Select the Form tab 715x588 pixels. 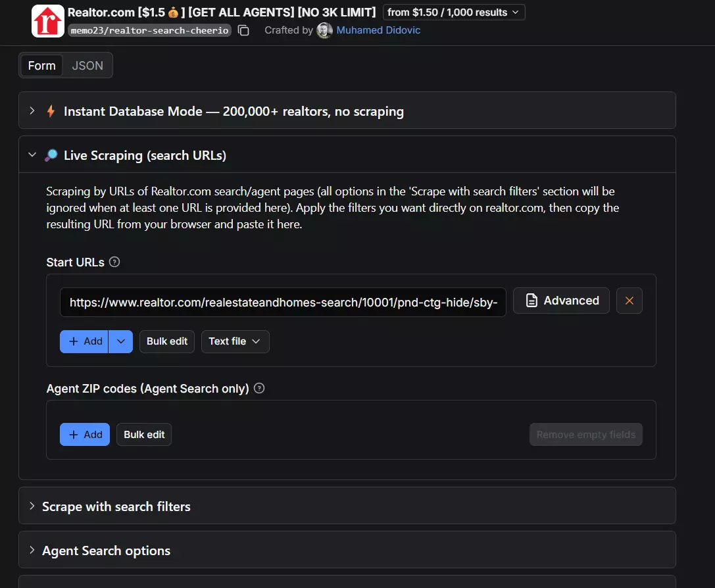click(x=42, y=66)
